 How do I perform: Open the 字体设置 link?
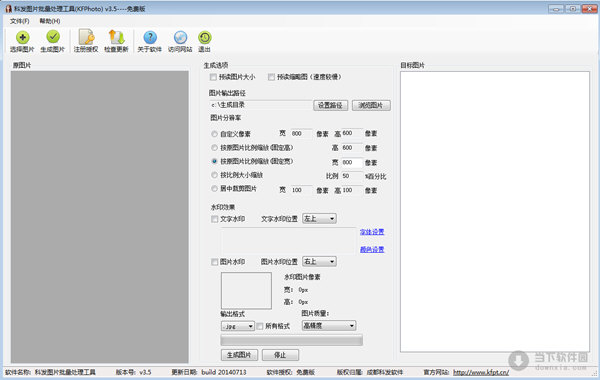(372, 232)
